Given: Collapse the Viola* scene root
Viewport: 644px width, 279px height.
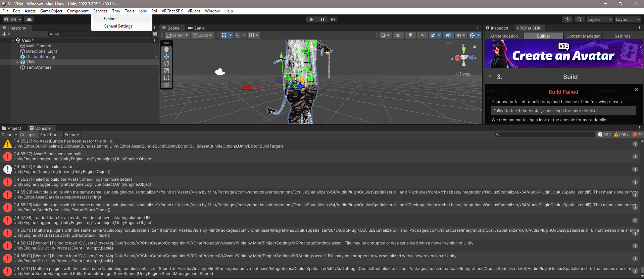Looking at the screenshot, I should [13, 41].
